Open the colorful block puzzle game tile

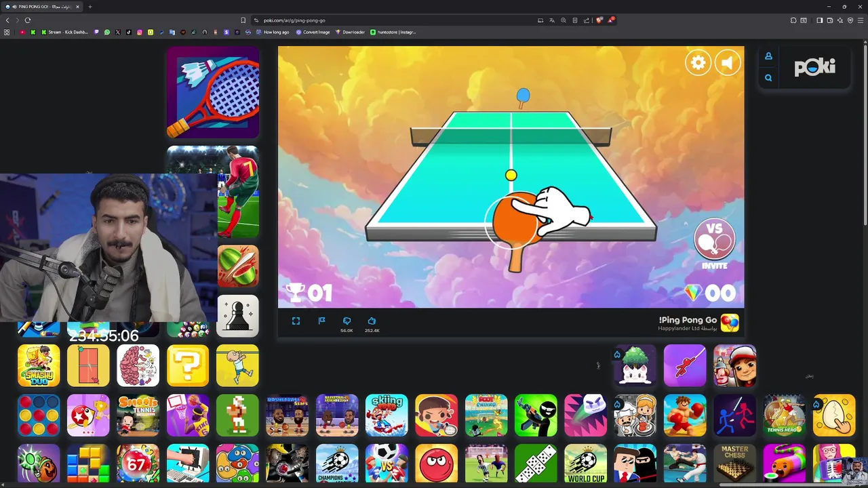pos(88,464)
